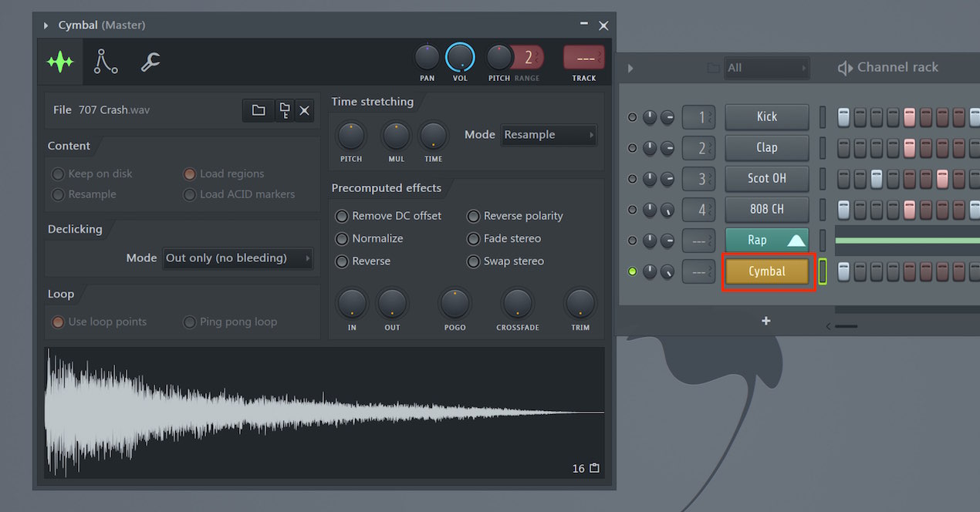The height and width of the screenshot is (512, 980).
Task: Select the Clap channel button
Action: click(x=767, y=148)
